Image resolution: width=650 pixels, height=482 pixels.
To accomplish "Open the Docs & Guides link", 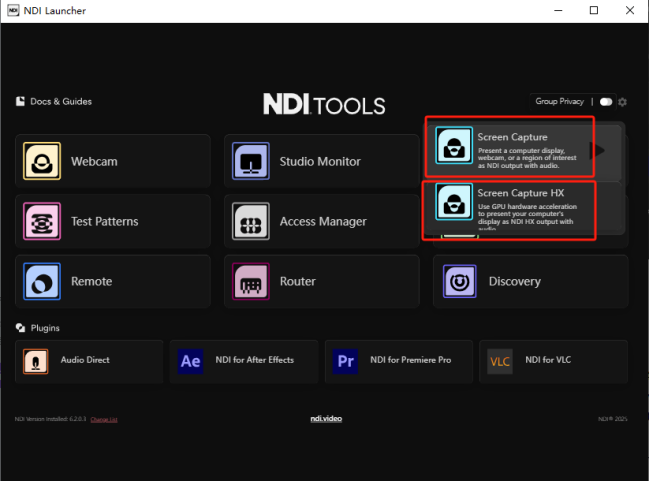I will (61, 102).
